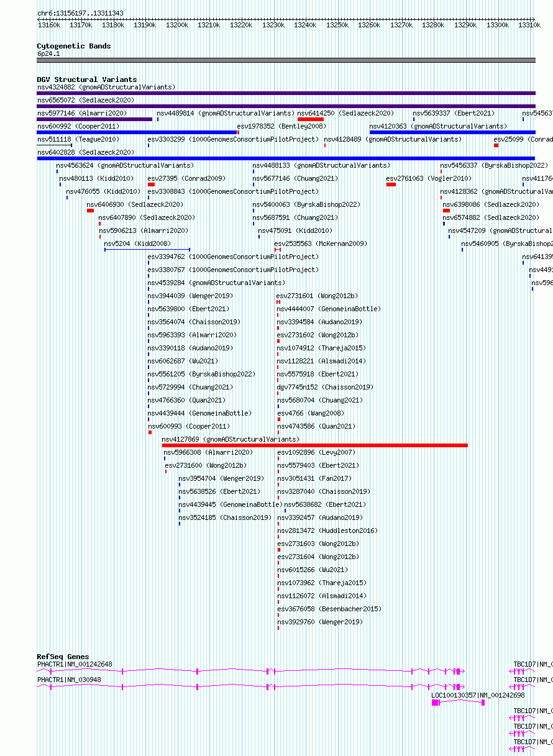Click the nsv6574882 (Sedlazeck2020) label
Image resolution: width=553 pixels, height=756 pixels.
pyautogui.click(x=491, y=217)
